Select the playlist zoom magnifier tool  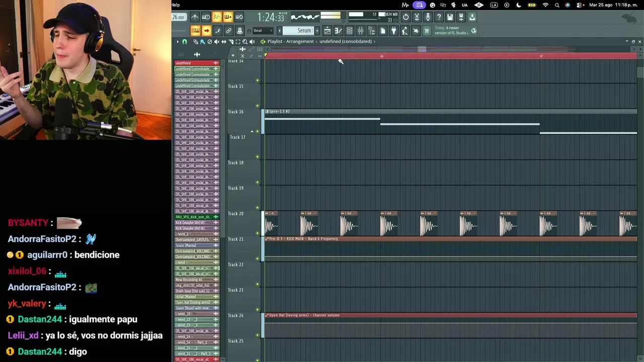245,42
